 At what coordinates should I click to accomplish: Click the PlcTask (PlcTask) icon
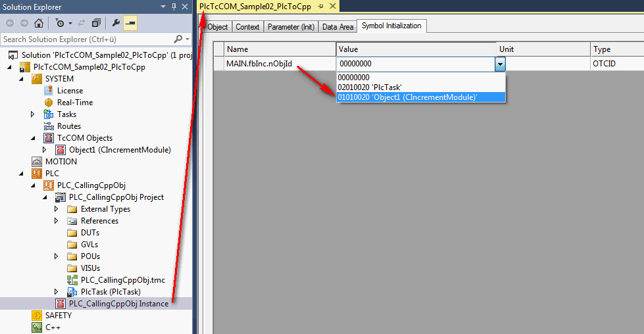[72, 292]
